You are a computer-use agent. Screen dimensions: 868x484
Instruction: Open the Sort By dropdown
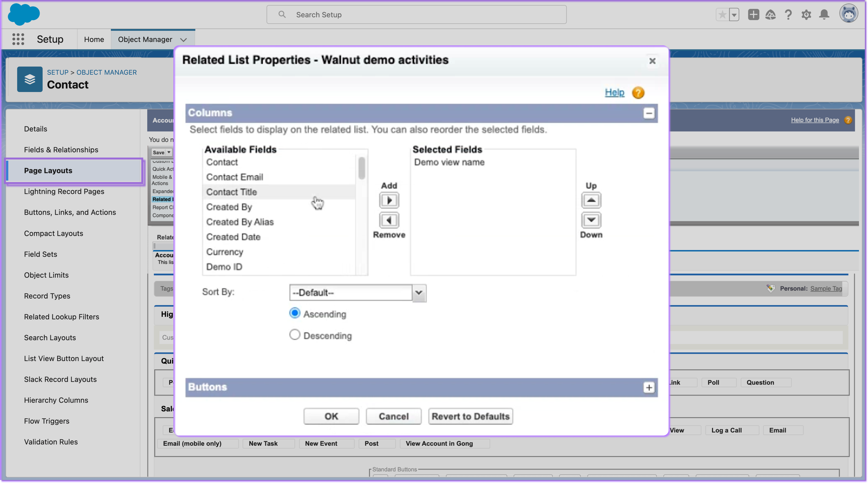pos(358,292)
